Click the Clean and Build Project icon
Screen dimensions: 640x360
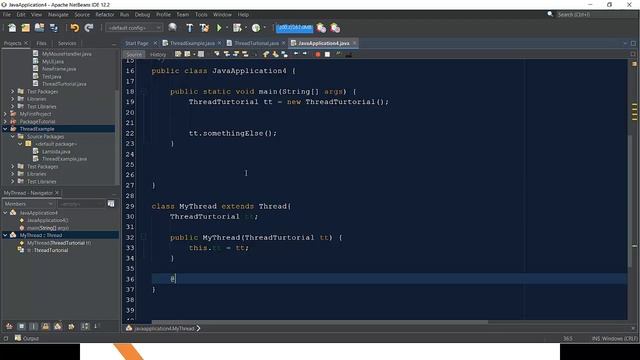pos(204,28)
